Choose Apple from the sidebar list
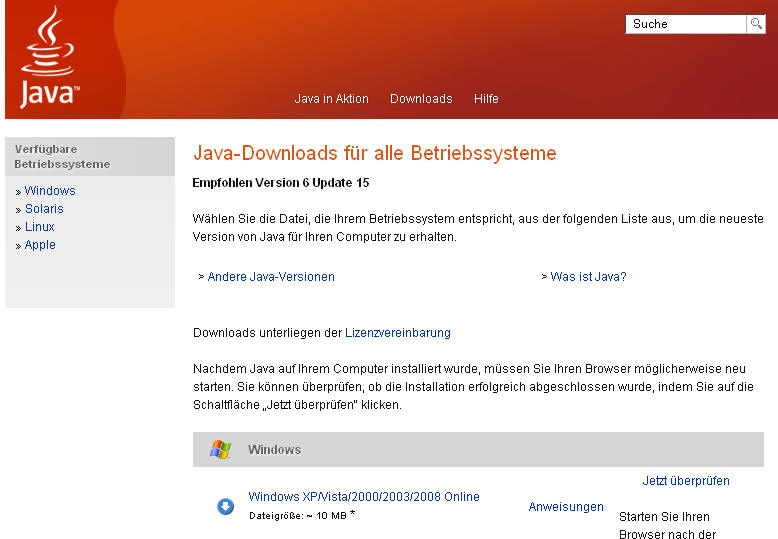Screen dimensions: 778x539 tap(40, 245)
